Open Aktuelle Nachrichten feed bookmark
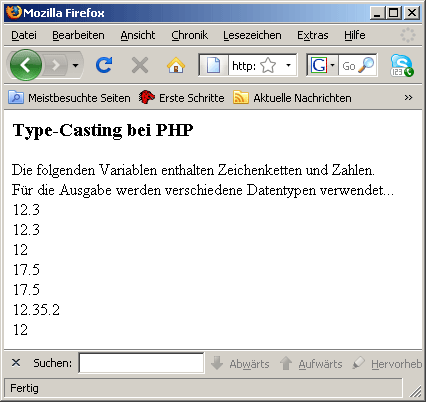The image size is (426, 402). (292, 98)
